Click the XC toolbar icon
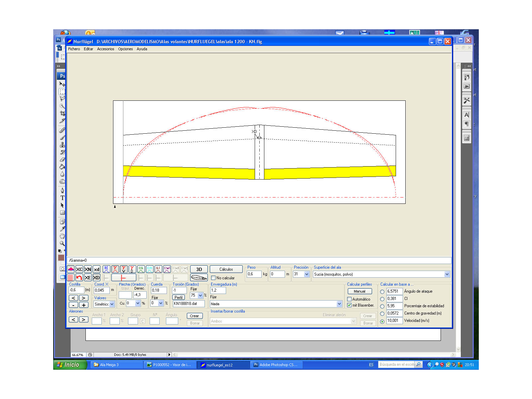Viewport: 532px width, 399px height. click(79, 269)
